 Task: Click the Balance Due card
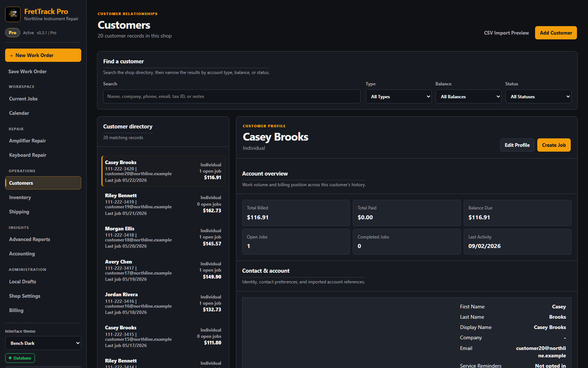click(x=517, y=213)
